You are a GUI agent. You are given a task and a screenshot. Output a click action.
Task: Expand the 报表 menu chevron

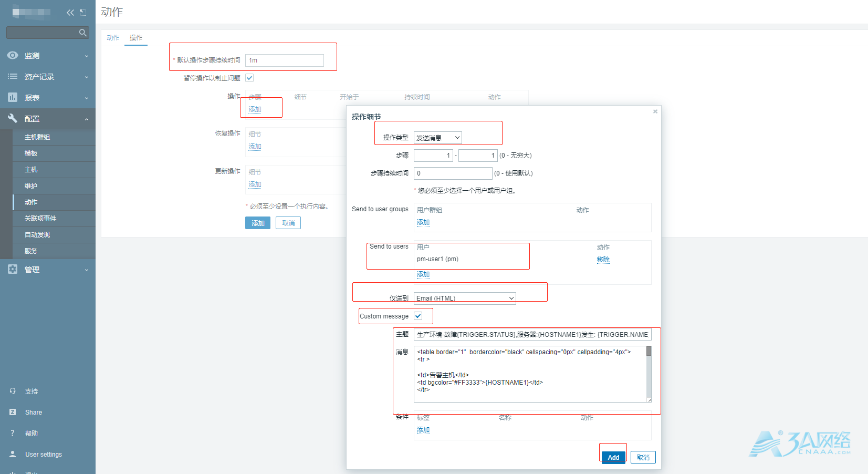87,98
